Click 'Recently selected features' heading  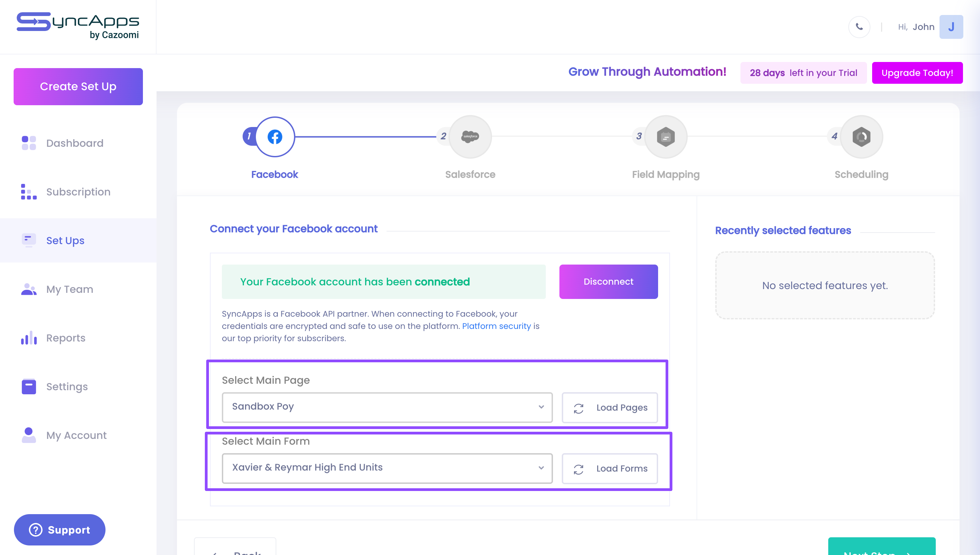(x=783, y=230)
